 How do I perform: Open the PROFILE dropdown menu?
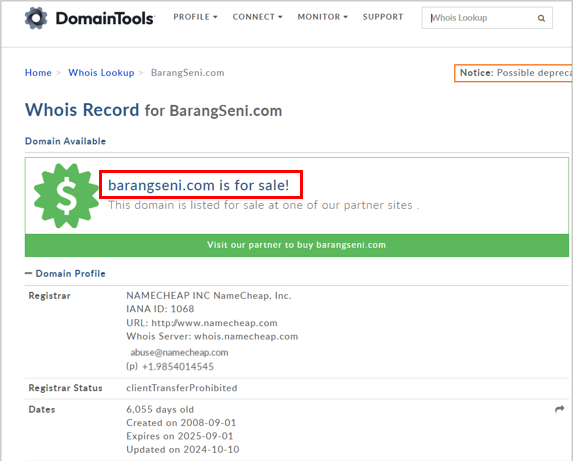click(x=195, y=17)
